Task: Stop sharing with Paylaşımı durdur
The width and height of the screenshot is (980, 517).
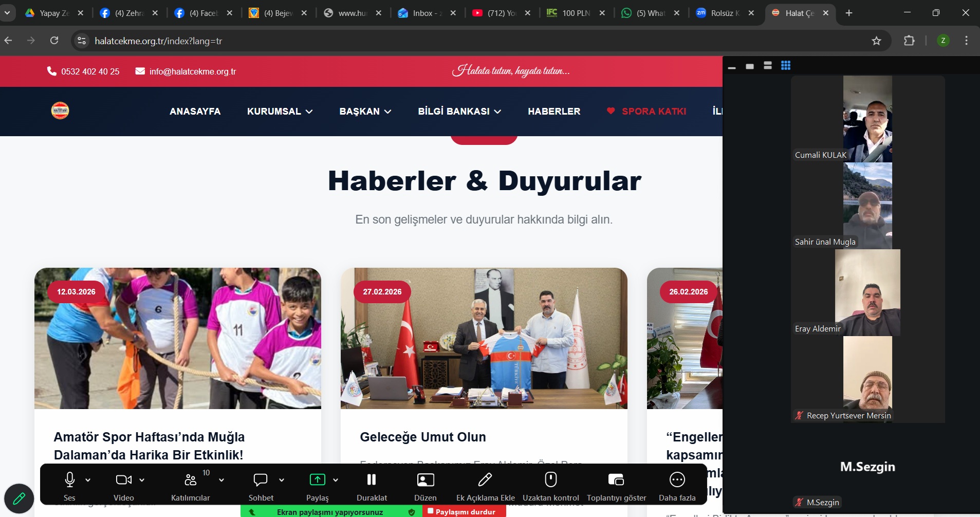Action: click(464, 512)
